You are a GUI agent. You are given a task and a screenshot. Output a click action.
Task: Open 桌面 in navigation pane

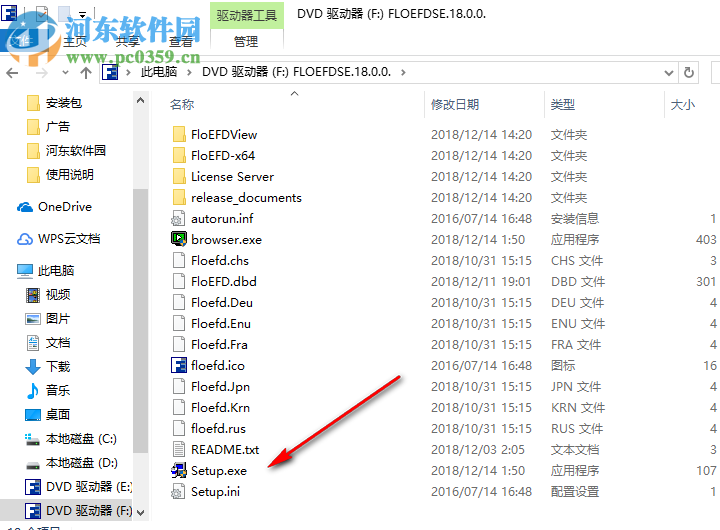[58, 414]
